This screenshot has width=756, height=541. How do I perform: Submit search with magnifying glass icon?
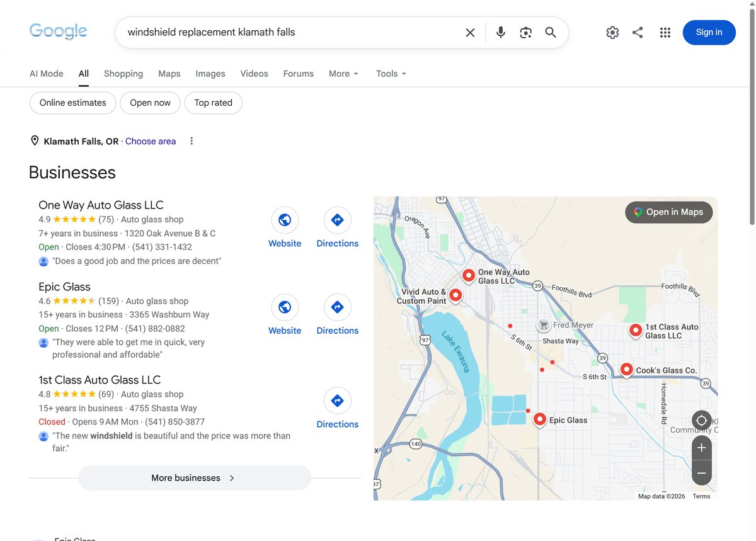point(551,32)
